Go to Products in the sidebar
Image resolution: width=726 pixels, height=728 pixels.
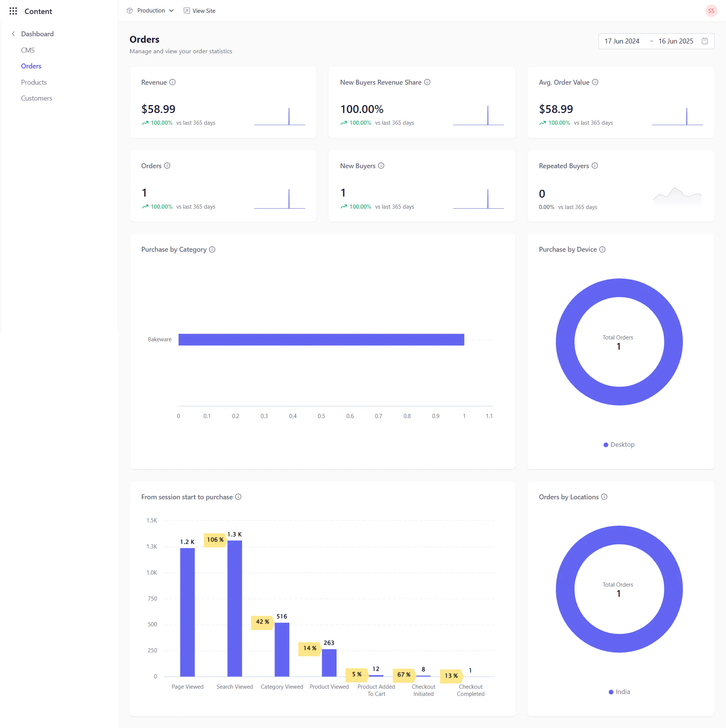click(34, 82)
